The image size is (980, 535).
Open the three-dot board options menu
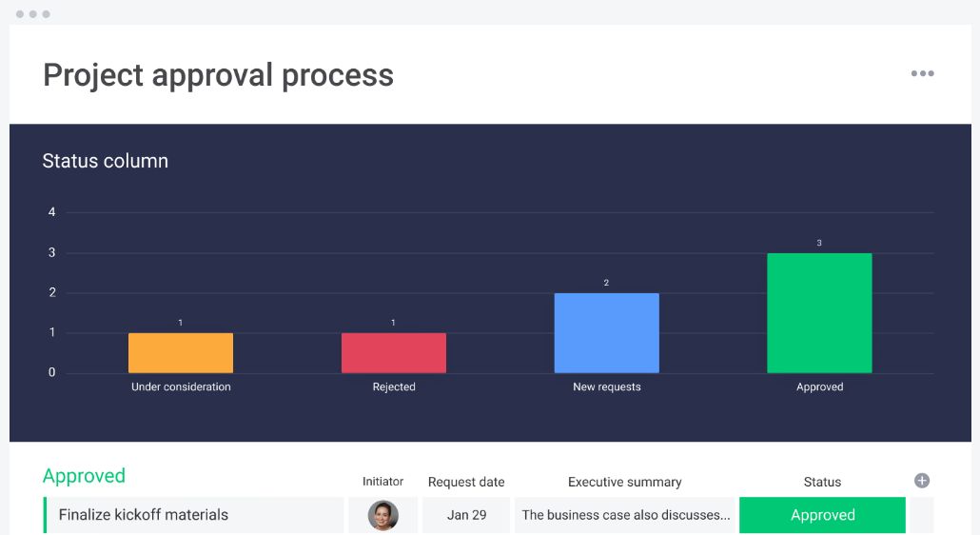click(922, 73)
